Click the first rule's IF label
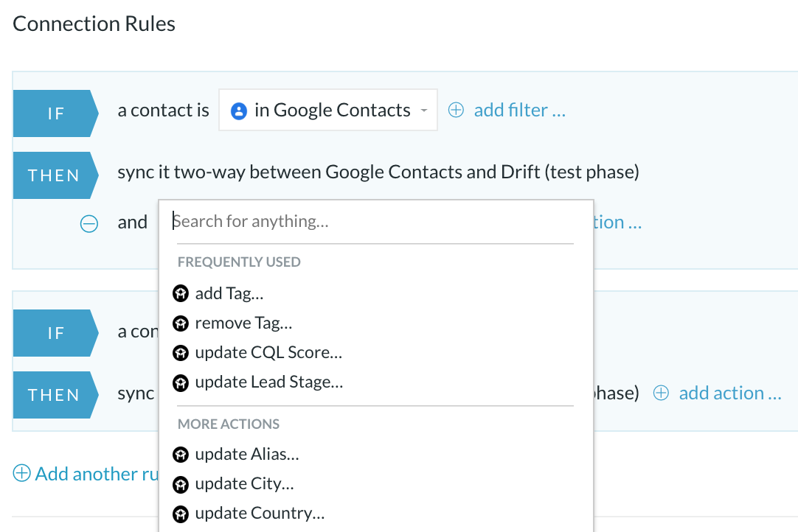 55,113
